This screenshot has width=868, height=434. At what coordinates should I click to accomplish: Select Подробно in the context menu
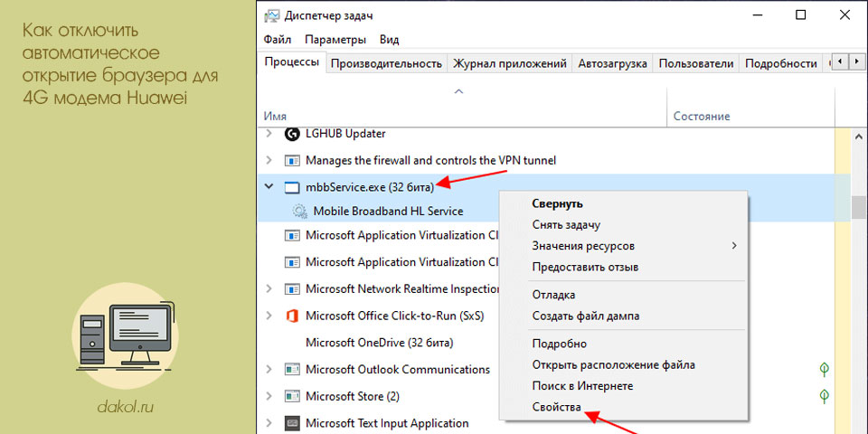coord(623,344)
